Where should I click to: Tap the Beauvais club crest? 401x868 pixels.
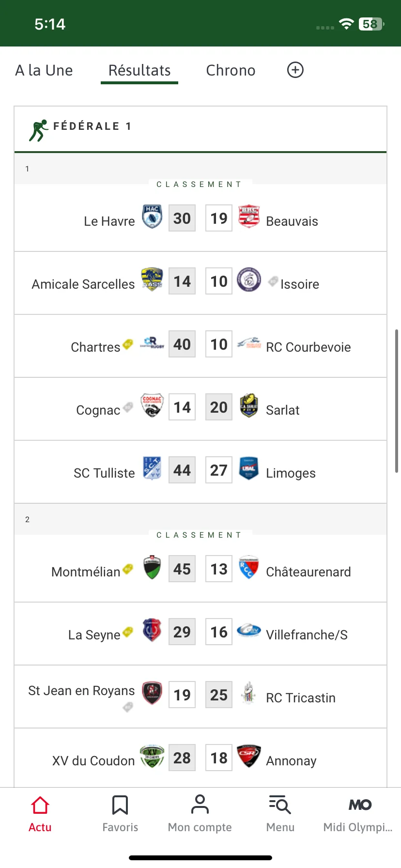(x=249, y=217)
